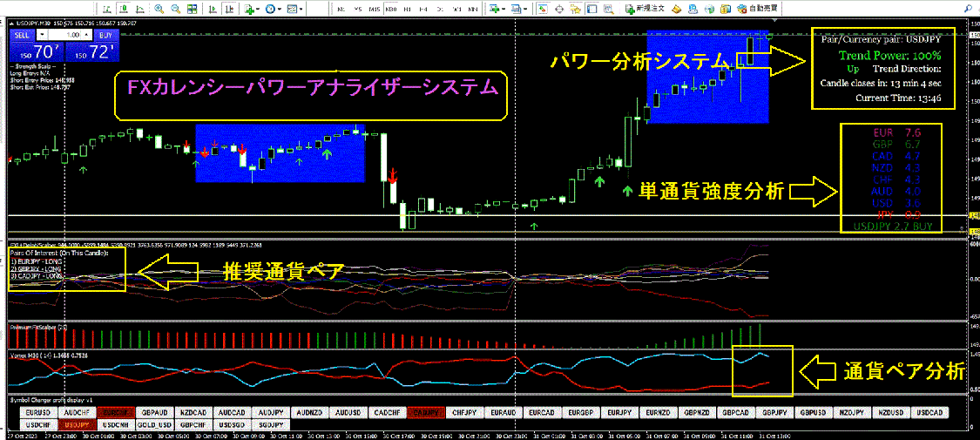Select the M5 timeframe
Screen dimensions: 980x440
click(357, 10)
